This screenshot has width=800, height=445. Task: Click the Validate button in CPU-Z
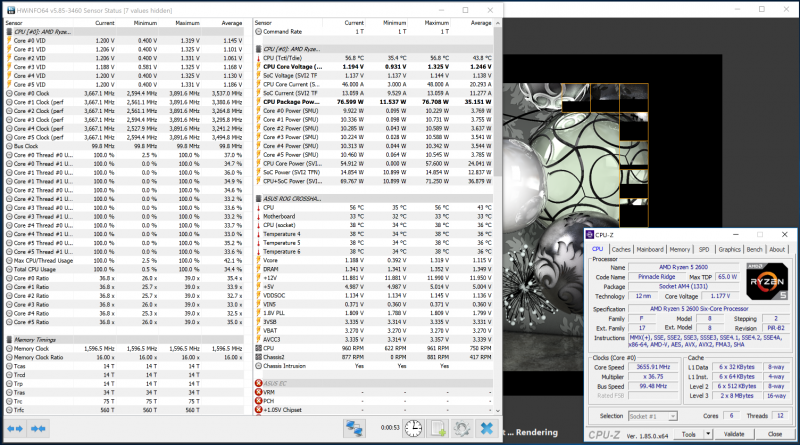(734, 434)
